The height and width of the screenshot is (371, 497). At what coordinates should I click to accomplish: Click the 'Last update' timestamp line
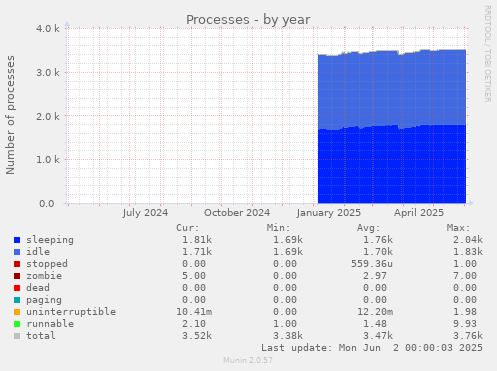pyautogui.click(x=372, y=348)
